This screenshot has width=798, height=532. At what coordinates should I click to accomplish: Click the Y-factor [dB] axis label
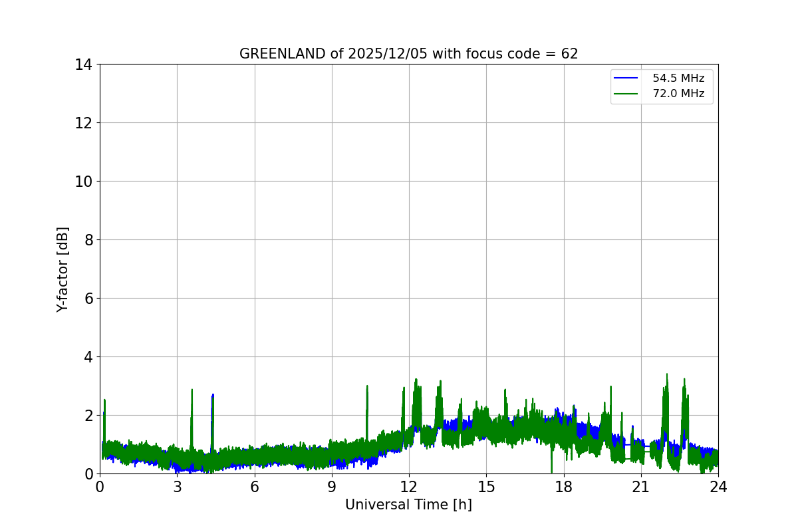click(x=63, y=269)
